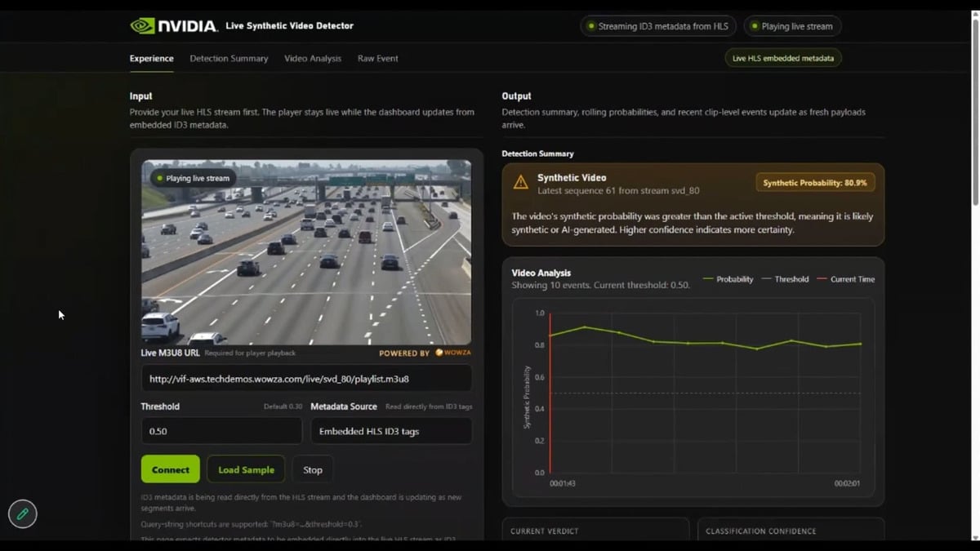Image resolution: width=980 pixels, height=551 pixels.
Task: Click the Live HLS embedded metadata badge
Action: click(x=783, y=58)
